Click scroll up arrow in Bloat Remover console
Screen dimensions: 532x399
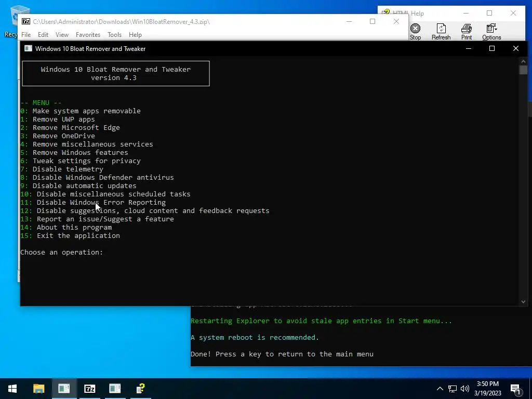[523, 61]
